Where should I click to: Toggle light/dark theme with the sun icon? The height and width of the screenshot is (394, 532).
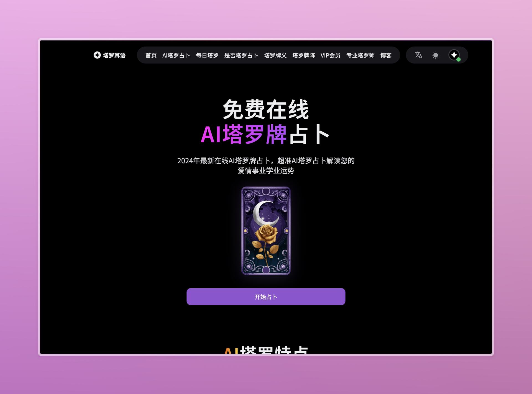(x=436, y=55)
